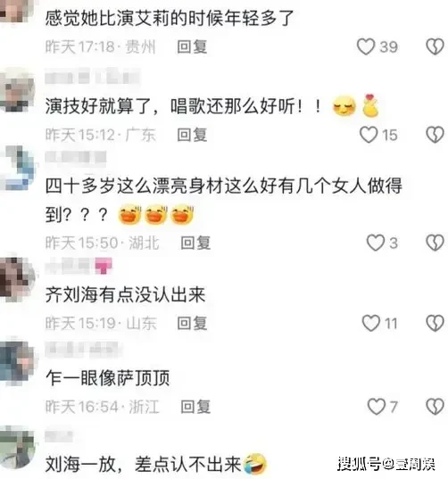Reply to the 山东 comment at 15:19
Image resolution: width=448 pixels, height=479 pixels.
(192, 323)
